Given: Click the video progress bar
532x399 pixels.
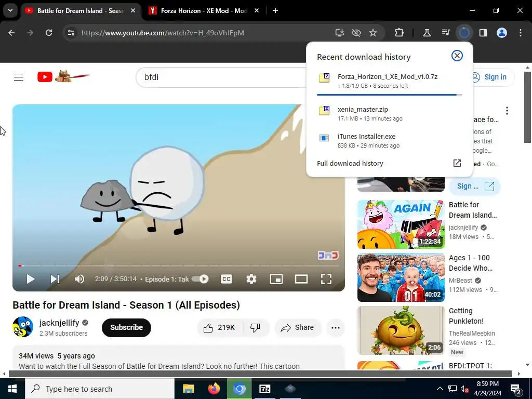Looking at the screenshot, I should pos(179,265).
